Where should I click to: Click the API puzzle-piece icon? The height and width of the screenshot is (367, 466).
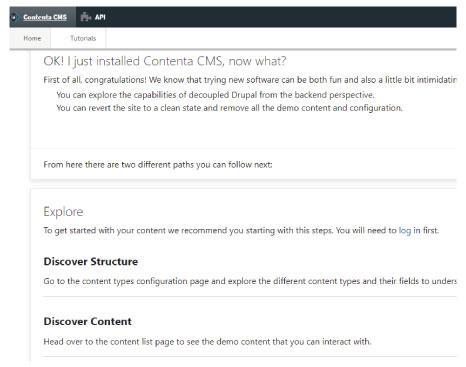[x=86, y=17]
